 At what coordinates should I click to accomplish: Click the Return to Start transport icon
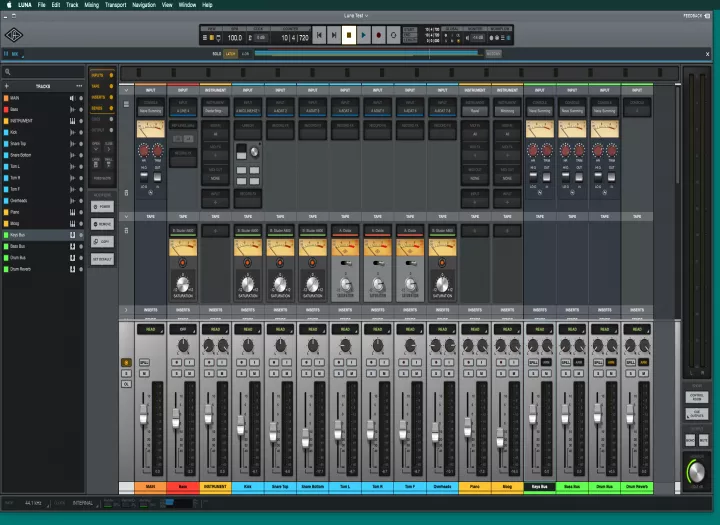click(x=319, y=35)
